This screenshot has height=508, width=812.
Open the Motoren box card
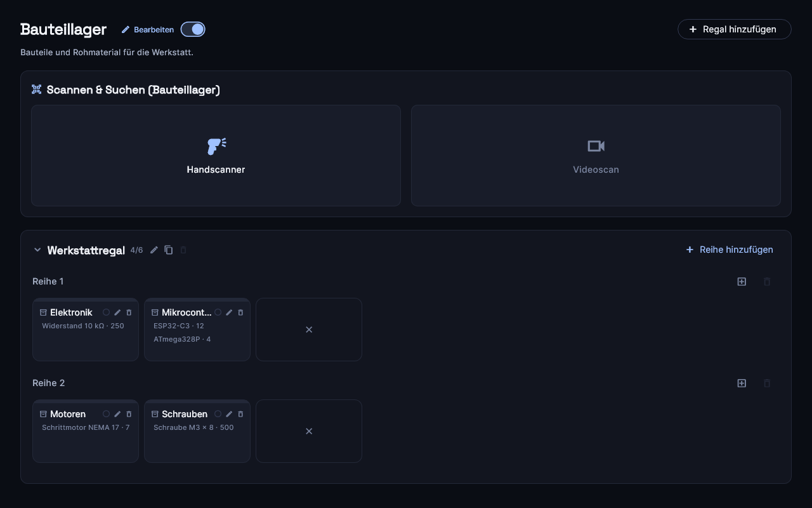(x=86, y=431)
